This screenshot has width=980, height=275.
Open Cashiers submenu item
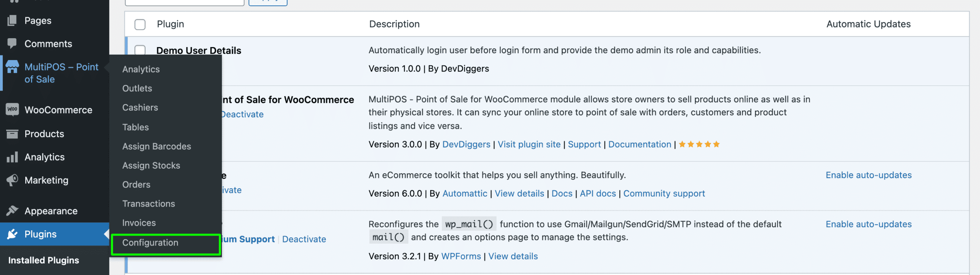(140, 107)
